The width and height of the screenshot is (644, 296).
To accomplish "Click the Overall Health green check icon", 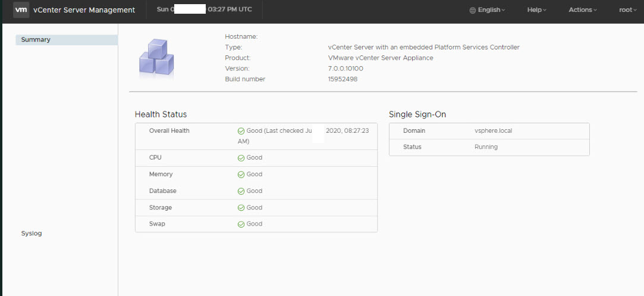I will (241, 131).
